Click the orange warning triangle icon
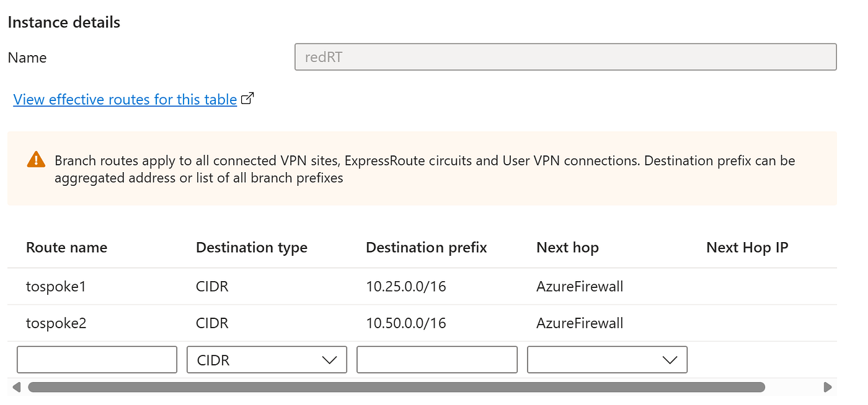This screenshot has width=868, height=405. [36, 160]
